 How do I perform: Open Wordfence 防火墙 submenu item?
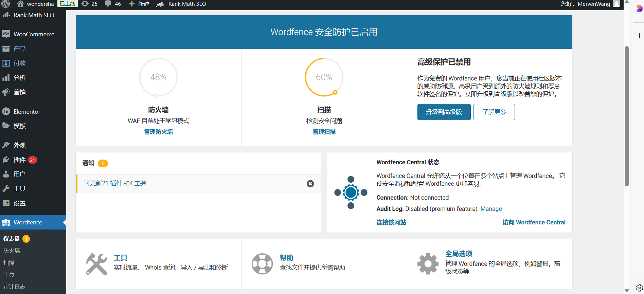click(12, 251)
